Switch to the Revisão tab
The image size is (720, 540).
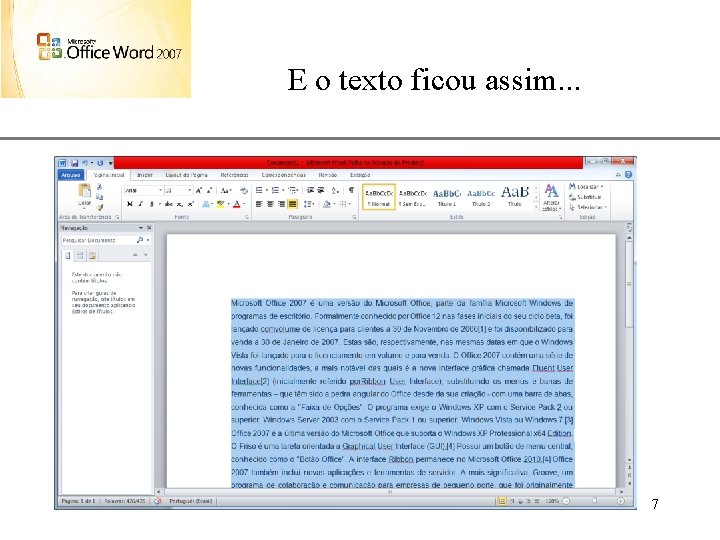click(x=328, y=175)
